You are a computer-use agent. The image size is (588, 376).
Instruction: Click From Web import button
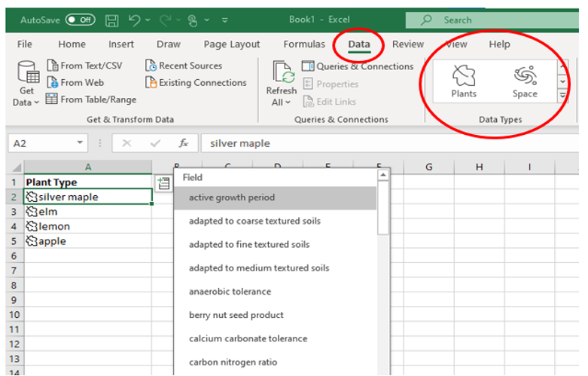[x=75, y=83]
